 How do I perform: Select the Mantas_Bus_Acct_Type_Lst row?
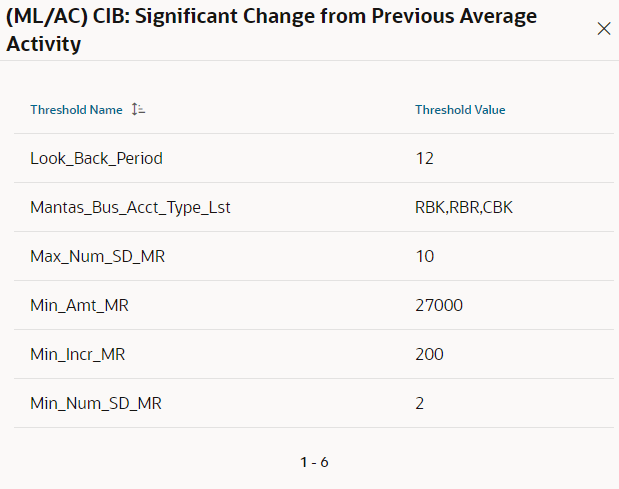click(x=314, y=207)
